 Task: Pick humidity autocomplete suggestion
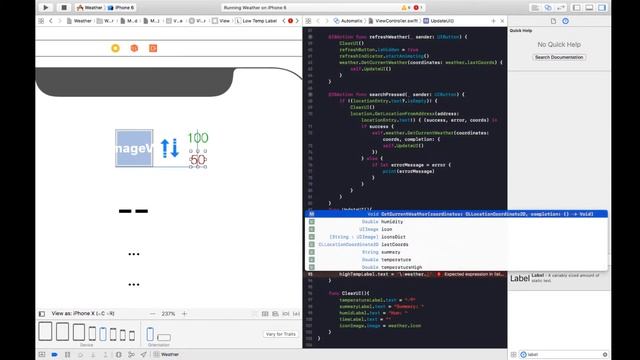[456, 222]
